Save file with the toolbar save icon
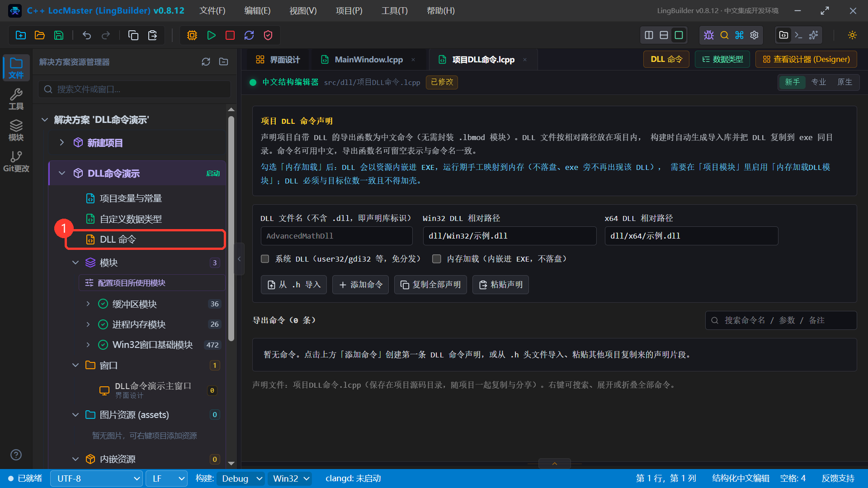Screen dimensions: 868x488 pyautogui.click(x=59, y=35)
